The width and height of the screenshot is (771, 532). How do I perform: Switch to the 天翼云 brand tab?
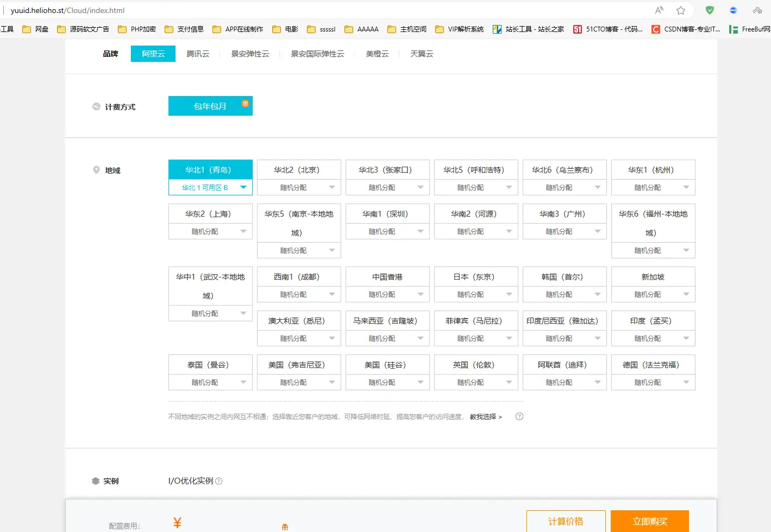422,54
